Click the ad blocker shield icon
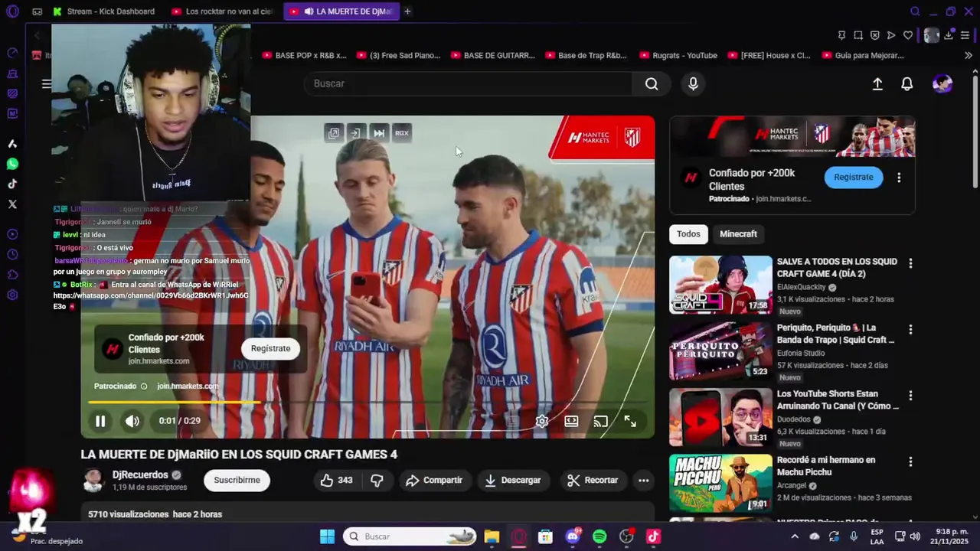 874,35
